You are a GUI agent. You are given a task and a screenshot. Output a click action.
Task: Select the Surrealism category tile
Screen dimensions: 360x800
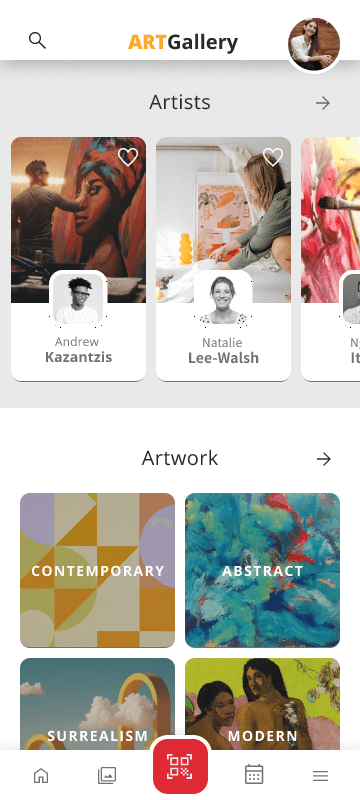[x=97, y=704]
